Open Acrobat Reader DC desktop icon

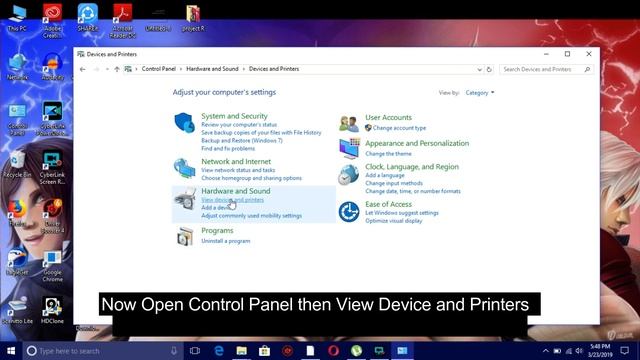click(122, 21)
